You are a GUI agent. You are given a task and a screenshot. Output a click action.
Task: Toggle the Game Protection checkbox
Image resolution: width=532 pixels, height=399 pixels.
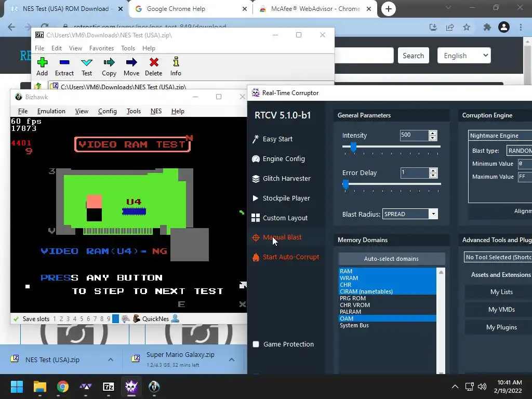tap(256, 344)
